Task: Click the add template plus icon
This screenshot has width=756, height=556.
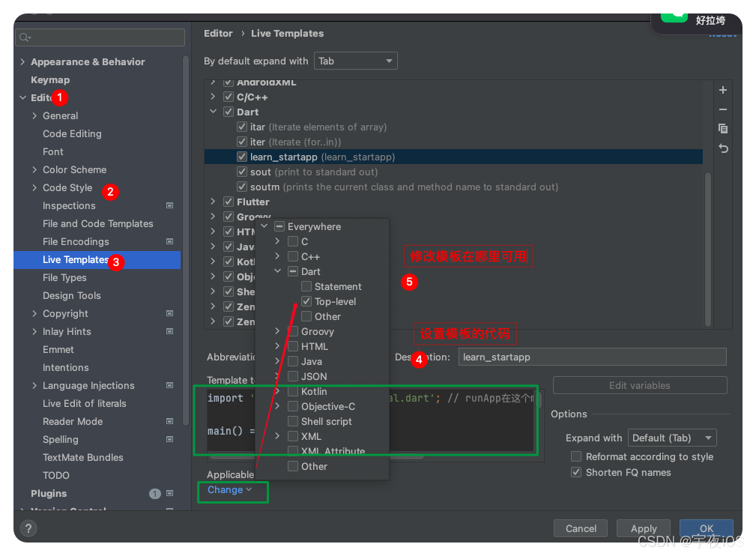Action: tap(723, 90)
